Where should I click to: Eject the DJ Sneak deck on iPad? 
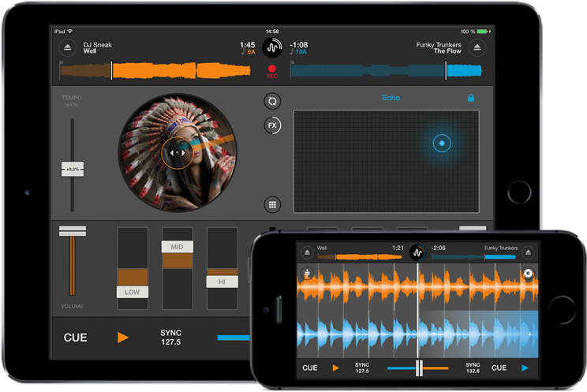click(67, 47)
